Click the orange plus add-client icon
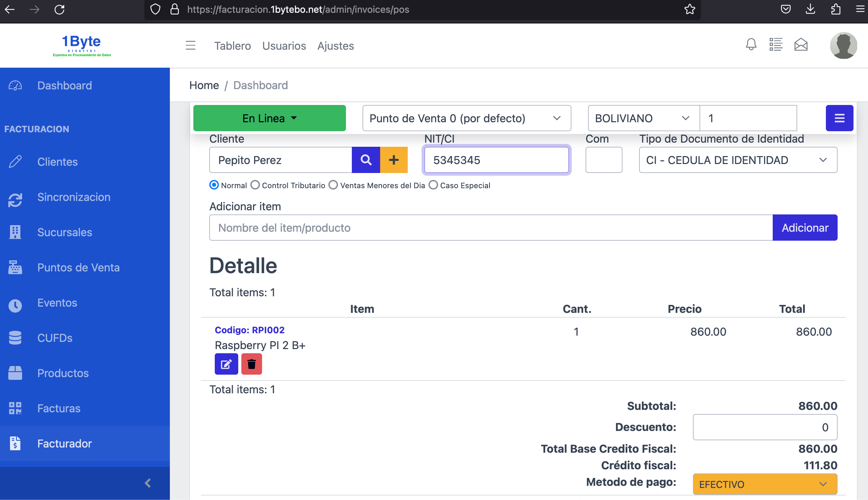 pos(394,160)
